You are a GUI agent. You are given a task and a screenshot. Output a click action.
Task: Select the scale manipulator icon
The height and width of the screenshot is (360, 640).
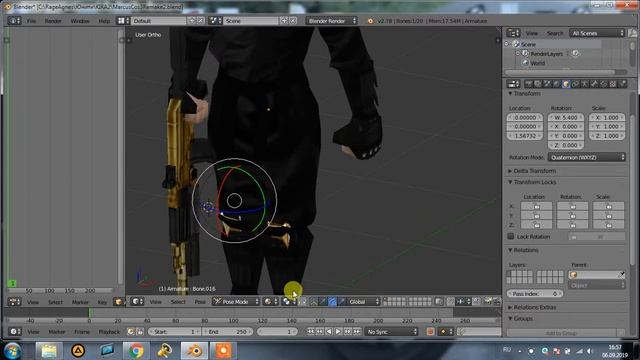342,302
